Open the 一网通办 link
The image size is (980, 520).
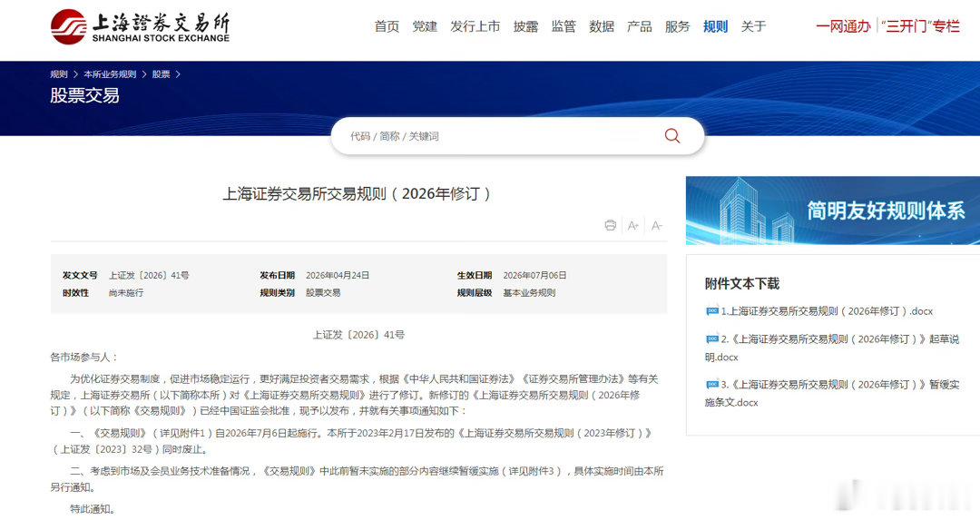843,26
